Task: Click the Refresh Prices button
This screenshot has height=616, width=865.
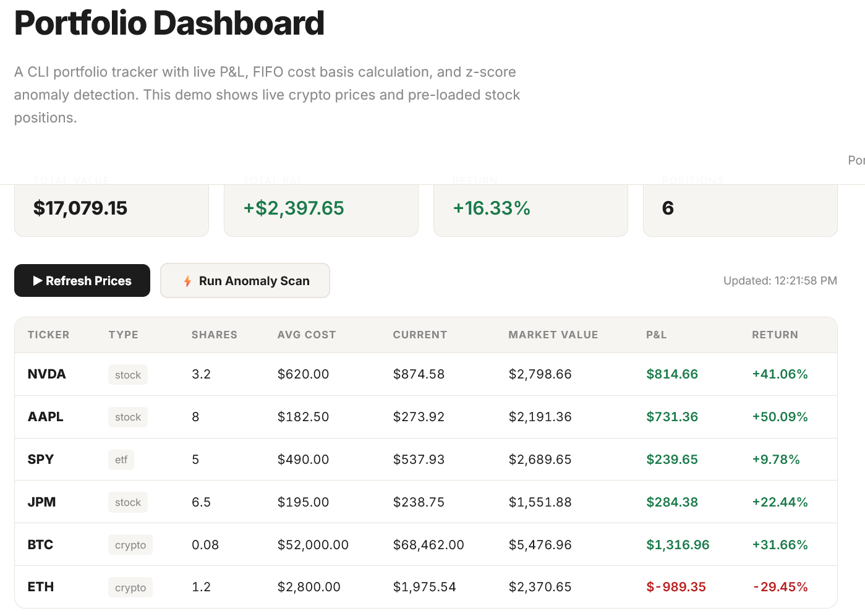Action: 82,281
